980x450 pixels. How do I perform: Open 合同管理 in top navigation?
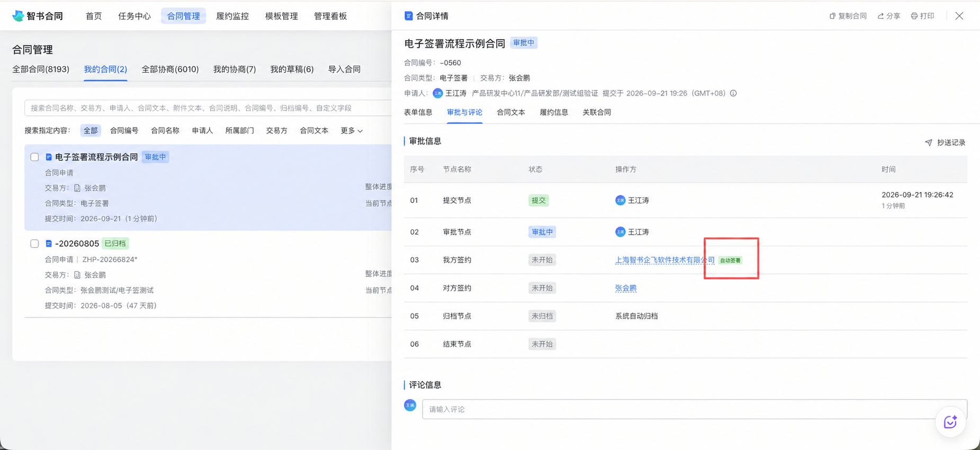coord(183,16)
